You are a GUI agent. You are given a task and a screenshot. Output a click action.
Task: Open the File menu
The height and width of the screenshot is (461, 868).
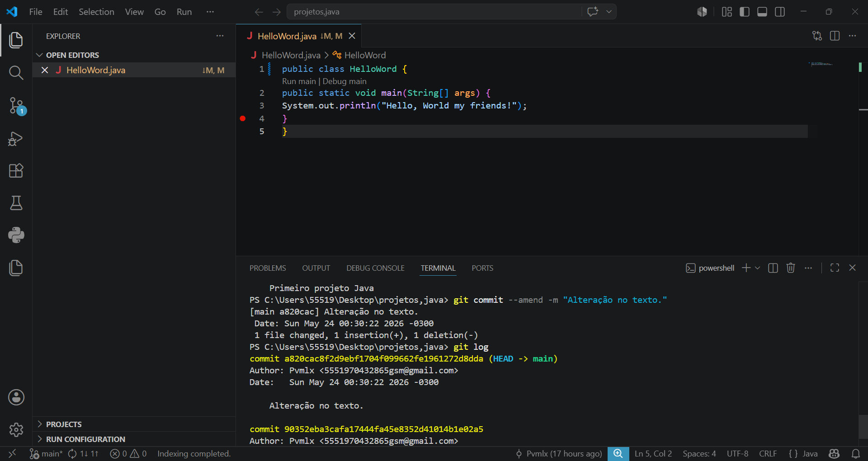[36, 12]
